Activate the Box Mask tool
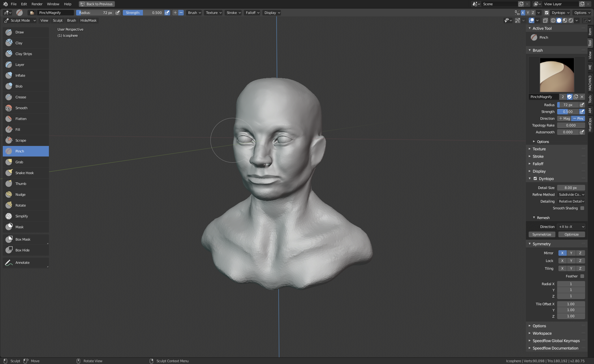594x364 pixels. (23, 239)
